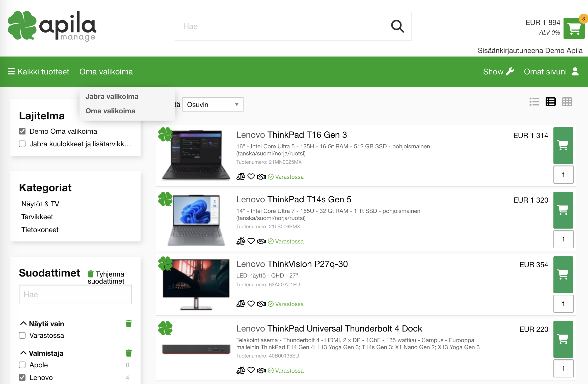The image size is (588, 384).
Task: Open Lenovo ThinkPad T14s Gen 5 title
Action: tap(294, 199)
